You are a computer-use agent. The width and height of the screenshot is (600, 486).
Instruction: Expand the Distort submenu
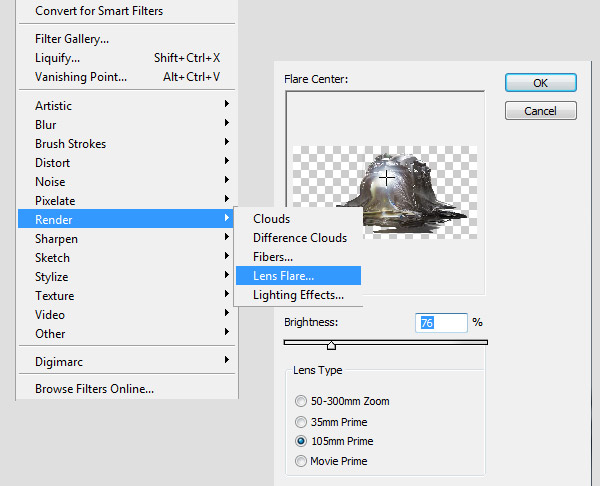coord(126,163)
